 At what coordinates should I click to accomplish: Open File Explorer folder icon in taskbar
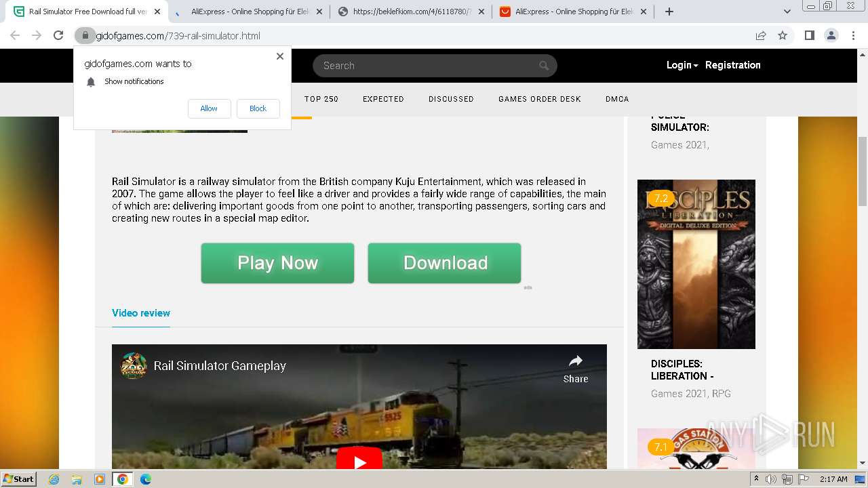point(77,479)
